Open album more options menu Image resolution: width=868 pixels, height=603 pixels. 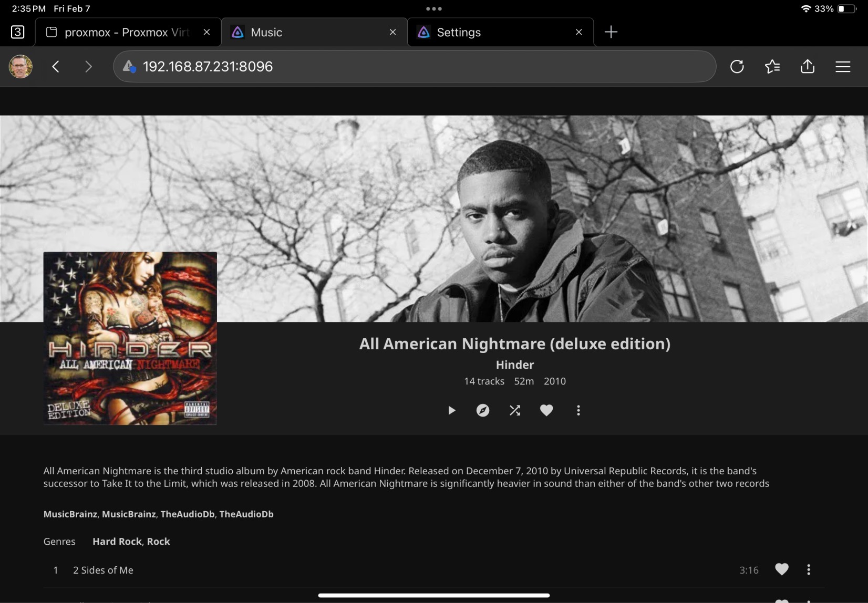(x=578, y=410)
